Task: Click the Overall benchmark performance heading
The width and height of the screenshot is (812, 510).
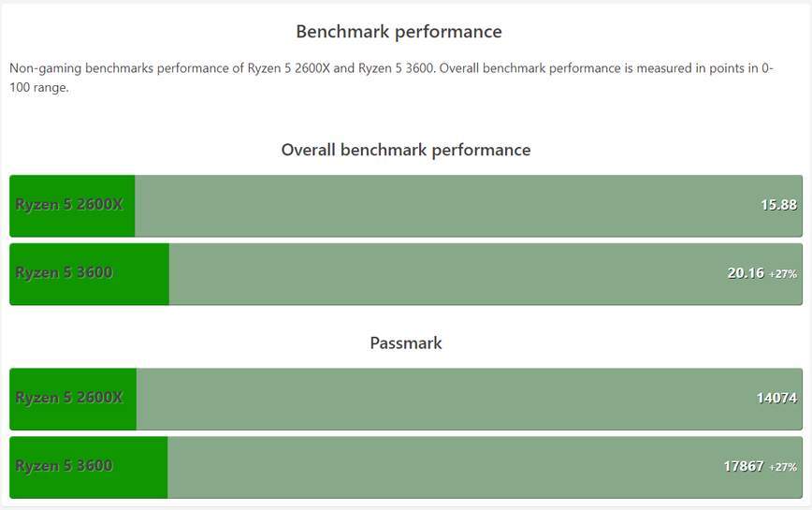Action: 405,150
